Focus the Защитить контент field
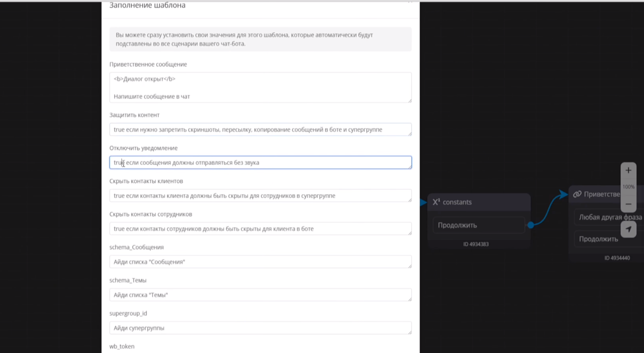Screen dimensions: 644x353 pyautogui.click(x=261, y=129)
